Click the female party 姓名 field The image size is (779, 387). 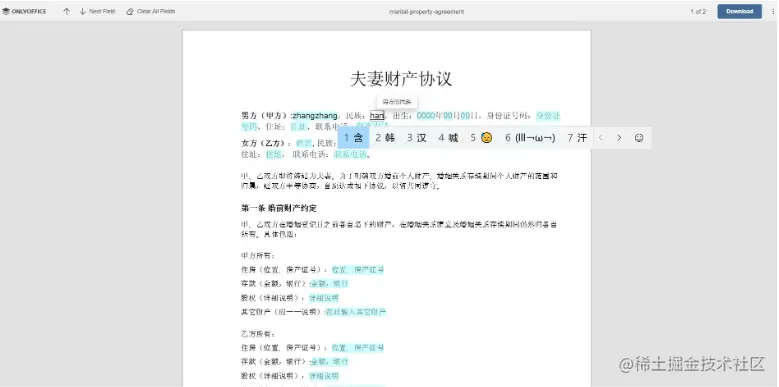point(304,143)
